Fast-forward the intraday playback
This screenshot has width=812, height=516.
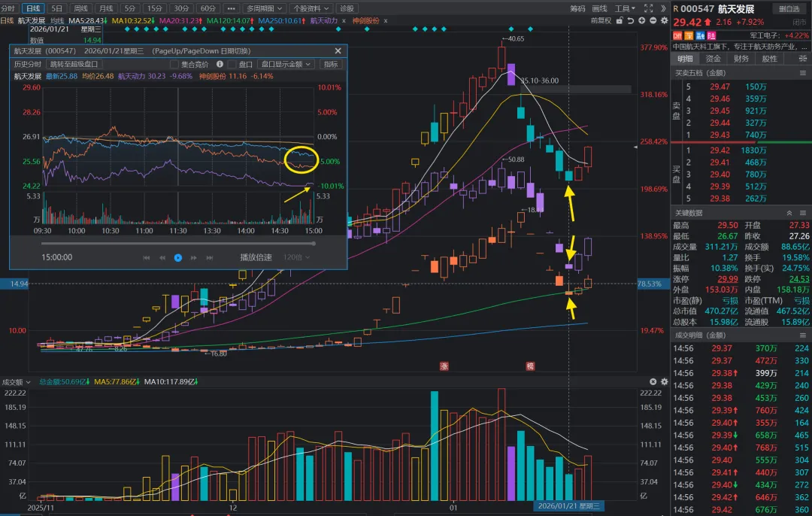(x=194, y=257)
